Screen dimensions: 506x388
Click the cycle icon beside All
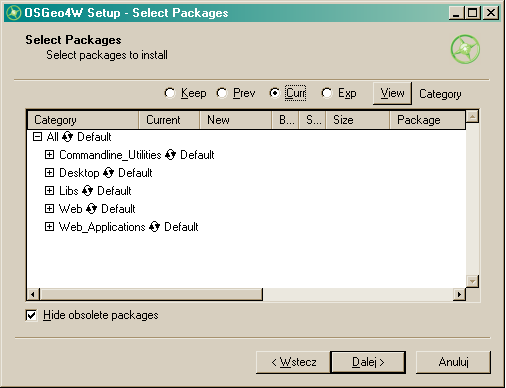tap(67, 137)
